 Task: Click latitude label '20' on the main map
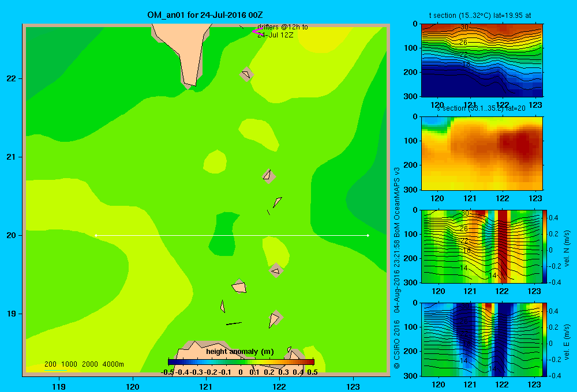(x=12, y=235)
